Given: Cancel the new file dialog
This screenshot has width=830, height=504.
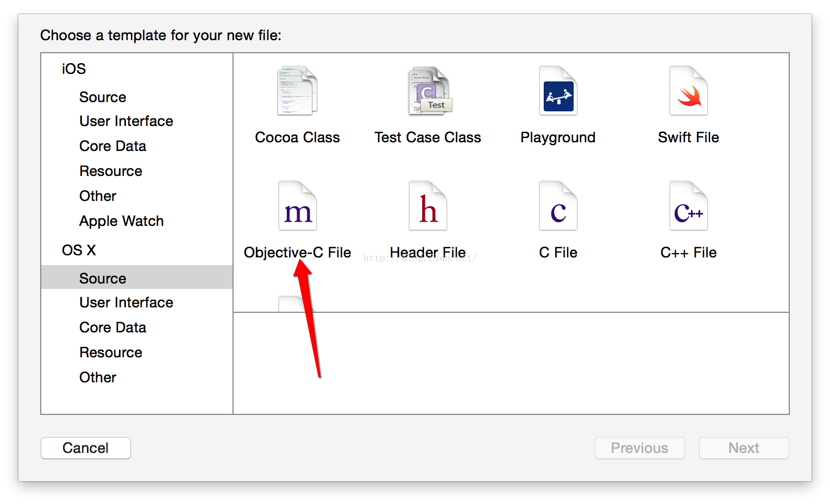Looking at the screenshot, I should (x=86, y=448).
